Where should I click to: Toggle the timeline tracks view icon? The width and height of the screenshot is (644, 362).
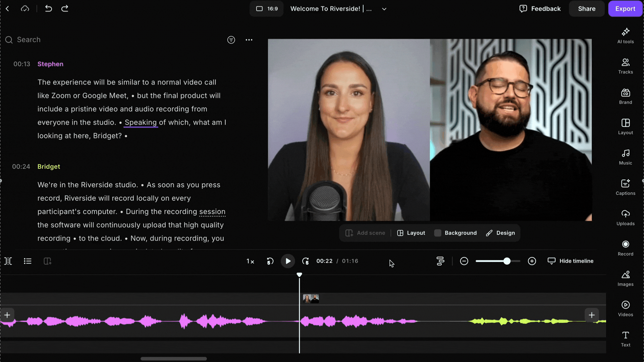coord(440,261)
